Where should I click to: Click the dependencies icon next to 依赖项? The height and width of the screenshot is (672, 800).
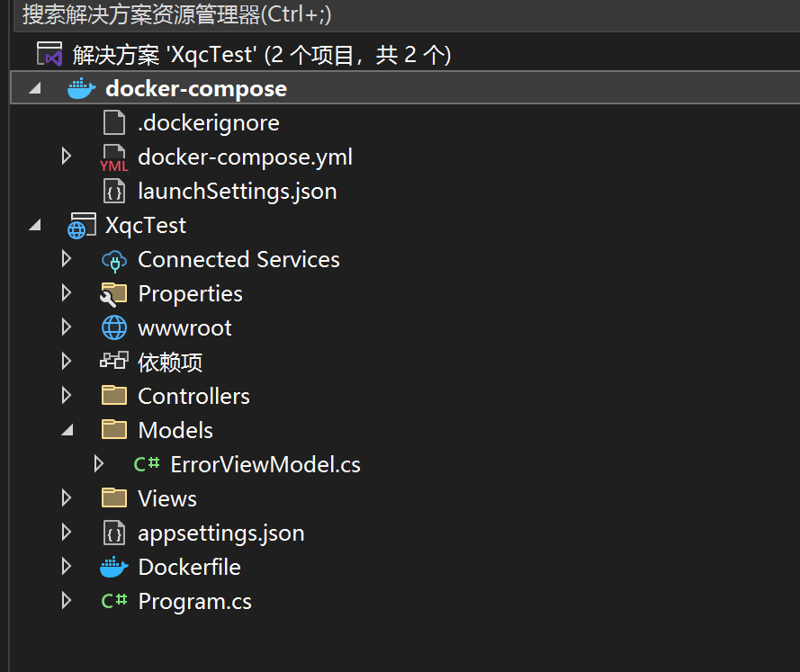click(113, 361)
